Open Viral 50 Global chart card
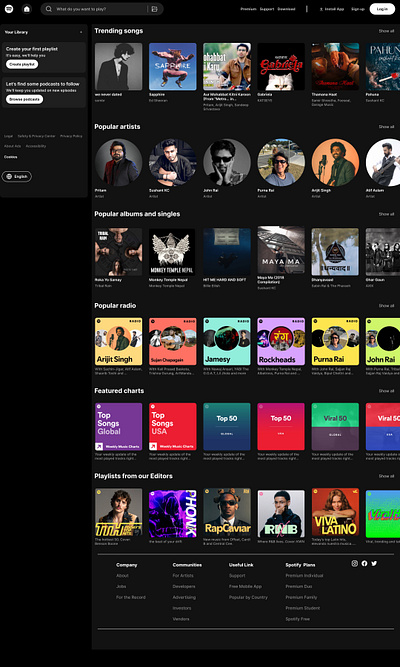The image size is (400, 667). coord(335,427)
